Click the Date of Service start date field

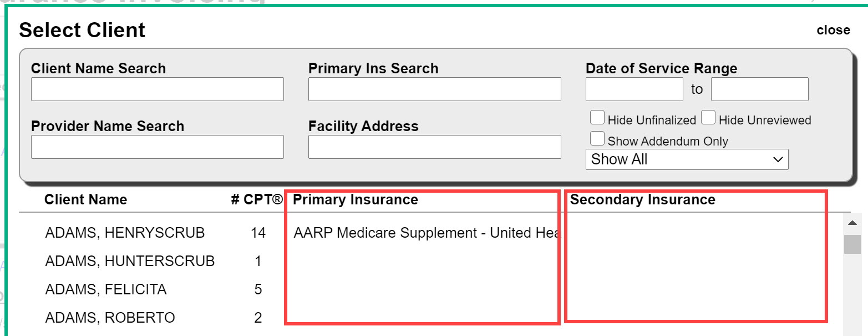coord(634,89)
